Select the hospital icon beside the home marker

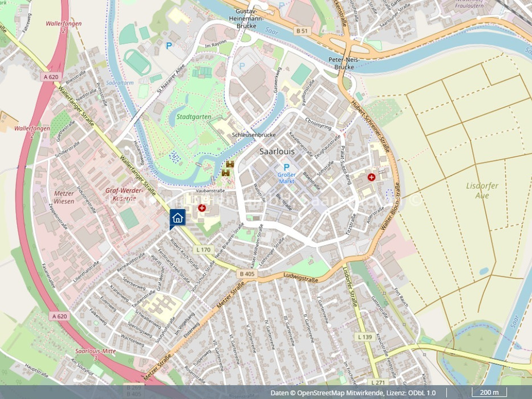coord(202,209)
